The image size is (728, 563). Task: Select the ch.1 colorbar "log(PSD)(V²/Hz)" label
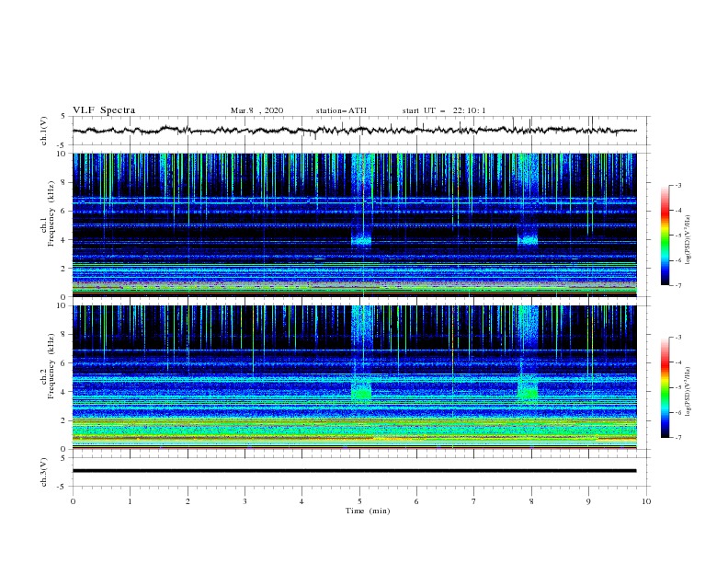point(688,240)
